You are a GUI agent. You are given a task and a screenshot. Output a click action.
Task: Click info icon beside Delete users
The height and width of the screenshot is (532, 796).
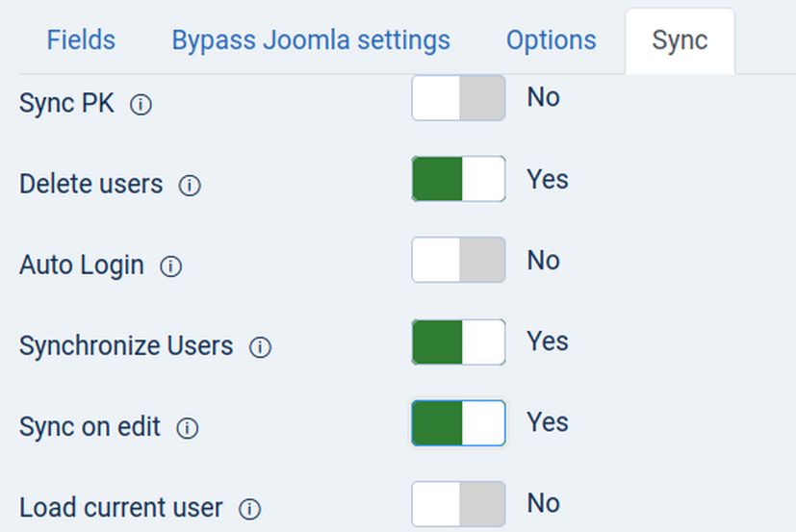click(190, 186)
